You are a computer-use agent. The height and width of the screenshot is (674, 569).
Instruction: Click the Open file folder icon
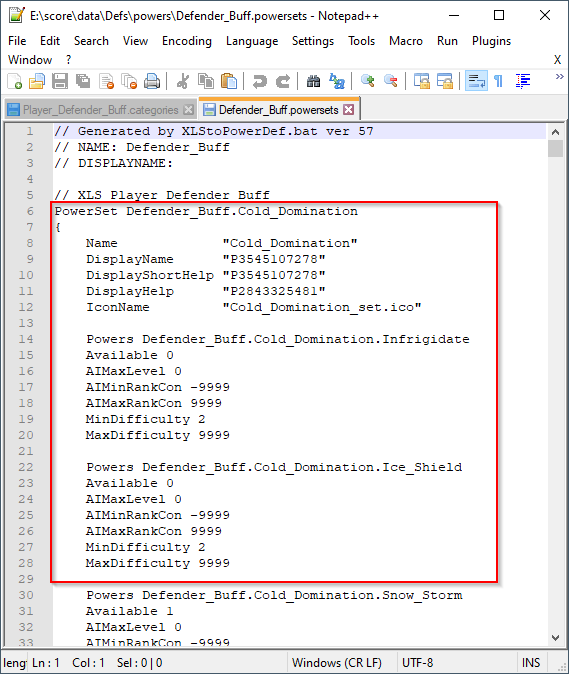point(37,81)
